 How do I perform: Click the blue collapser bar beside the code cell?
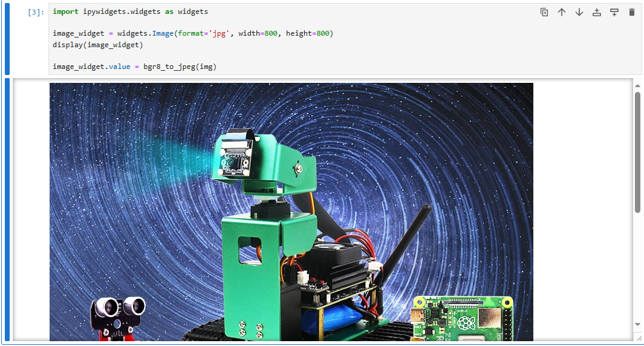[x=7, y=39]
